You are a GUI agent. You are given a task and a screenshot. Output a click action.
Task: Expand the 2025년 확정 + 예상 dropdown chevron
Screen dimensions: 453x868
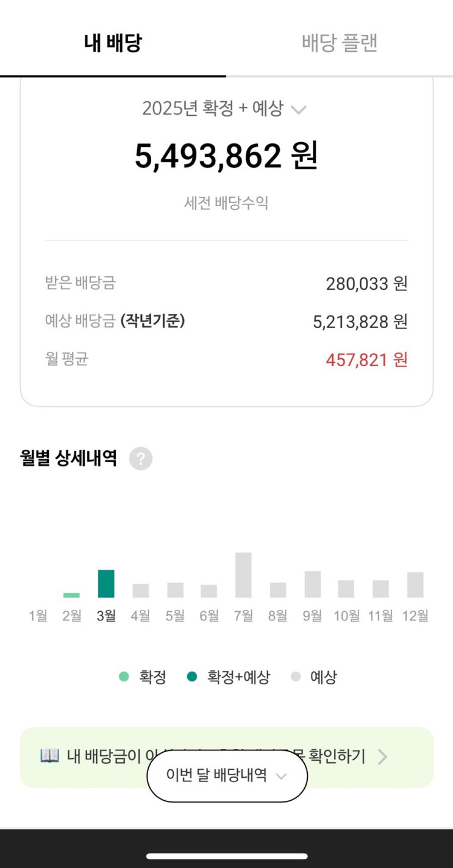[298, 110]
